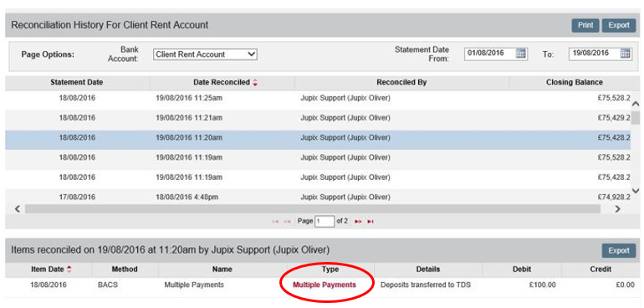The image size is (644, 308).
Task: Click the £0.00 credit value
Action: tap(625, 285)
